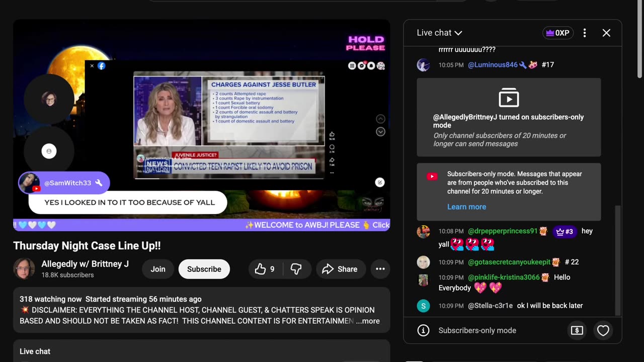Image resolution: width=644 pixels, height=362 pixels.
Task: Click the #3 crown member badge
Action: [x=565, y=231]
